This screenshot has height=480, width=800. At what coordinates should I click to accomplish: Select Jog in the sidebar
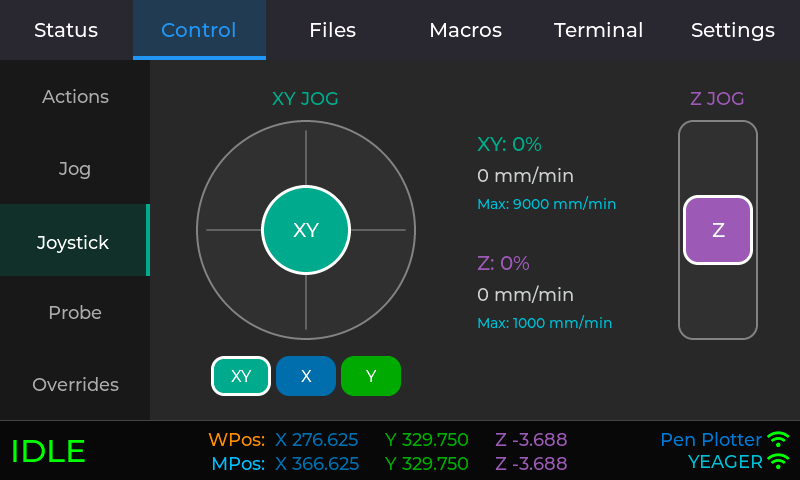click(75, 169)
